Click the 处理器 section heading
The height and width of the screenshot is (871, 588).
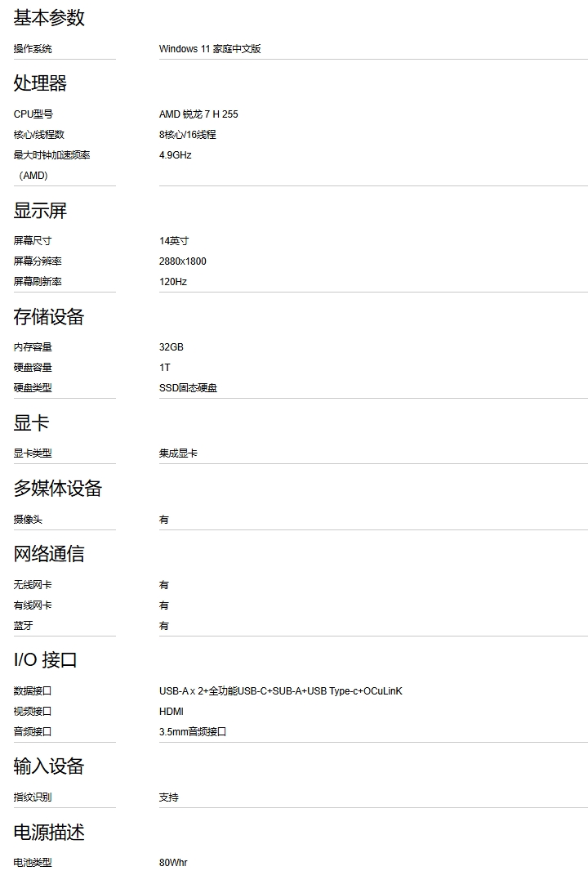pos(40,83)
